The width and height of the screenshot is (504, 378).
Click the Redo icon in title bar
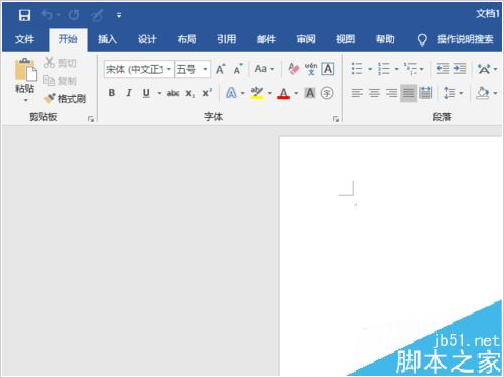pos(74,15)
